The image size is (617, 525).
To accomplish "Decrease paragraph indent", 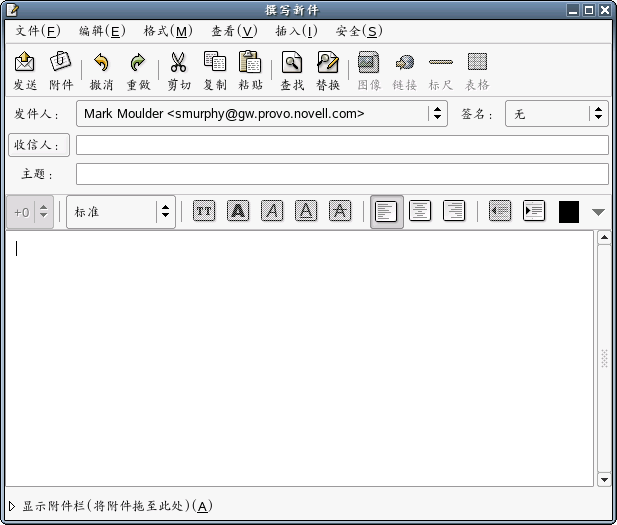I will coord(500,211).
